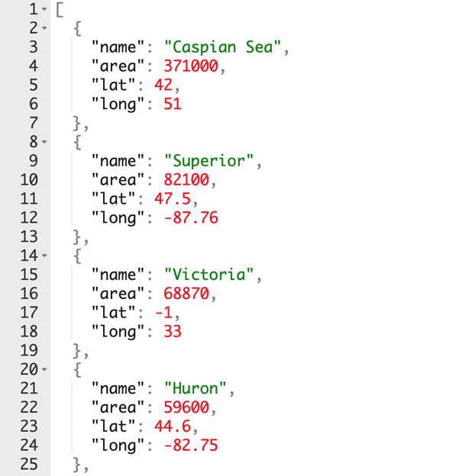Click line number 13 in the gutter
This screenshot has width=458, height=476.
click(29, 236)
